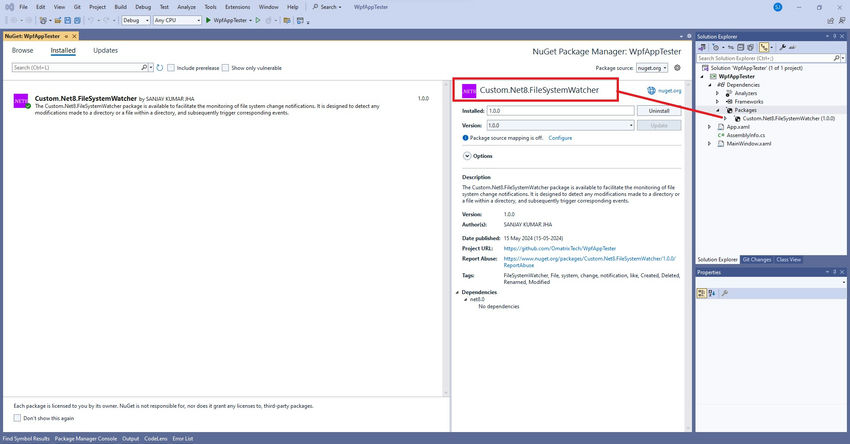Switch to the Updates tab
This screenshot has height=444, width=850.
click(105, 50)
